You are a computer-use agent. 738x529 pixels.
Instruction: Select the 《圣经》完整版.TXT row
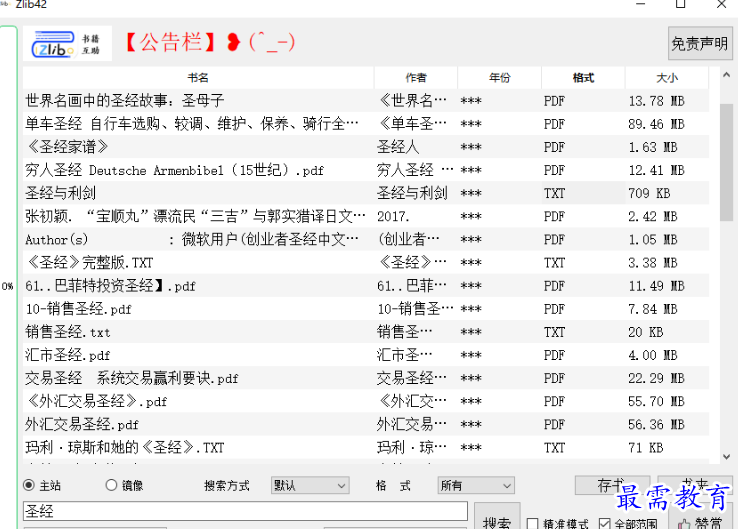[366, 262]
